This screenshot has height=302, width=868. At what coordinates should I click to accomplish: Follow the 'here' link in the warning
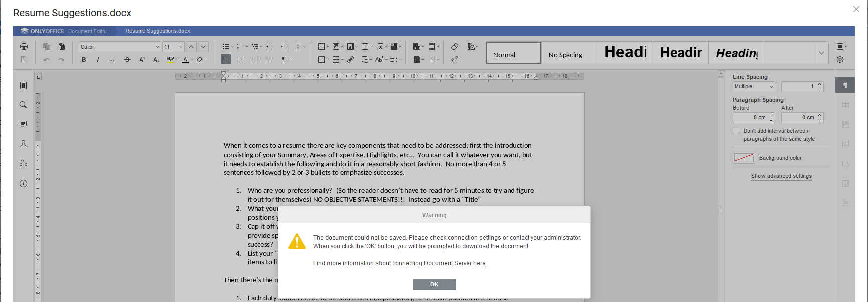coord(479,263)
